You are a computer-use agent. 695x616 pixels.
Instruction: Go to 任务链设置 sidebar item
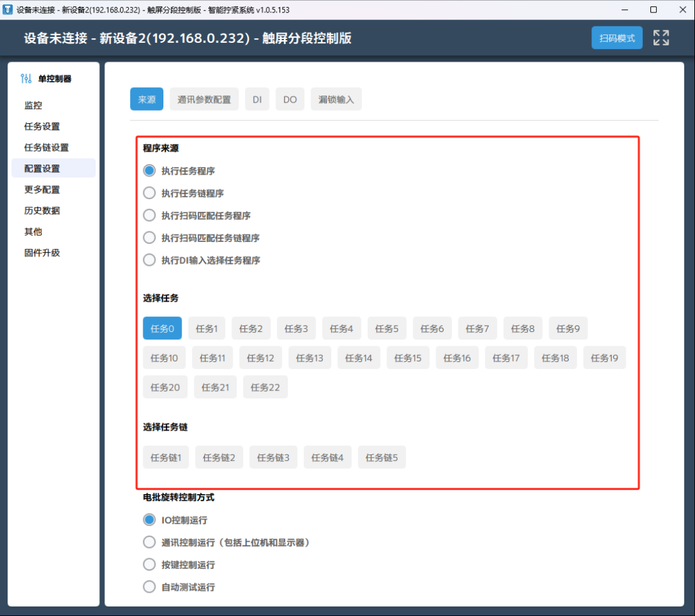[x=53, y=147]
